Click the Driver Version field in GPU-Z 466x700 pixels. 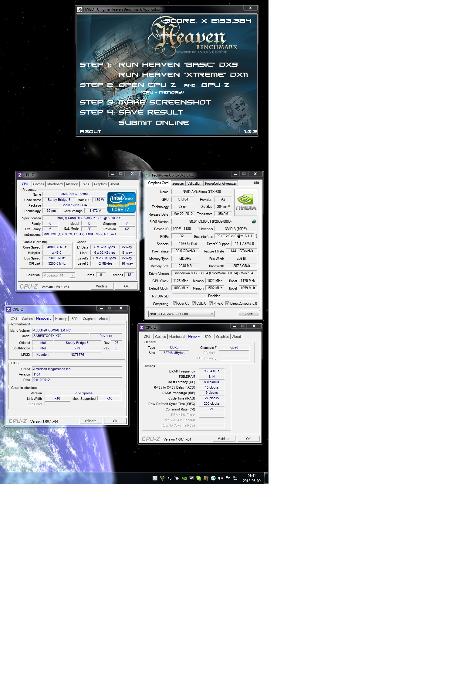[x=214, y=273]
